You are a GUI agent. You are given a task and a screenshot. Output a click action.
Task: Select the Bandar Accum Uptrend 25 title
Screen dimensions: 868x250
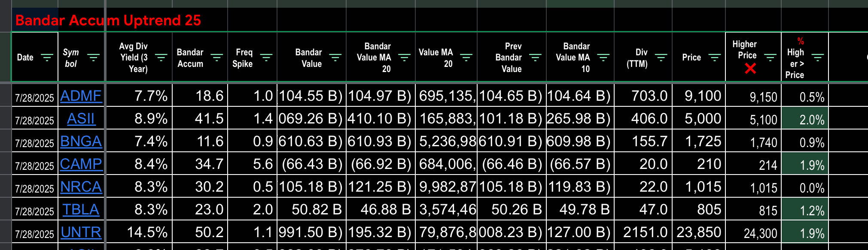coord(108,20)
